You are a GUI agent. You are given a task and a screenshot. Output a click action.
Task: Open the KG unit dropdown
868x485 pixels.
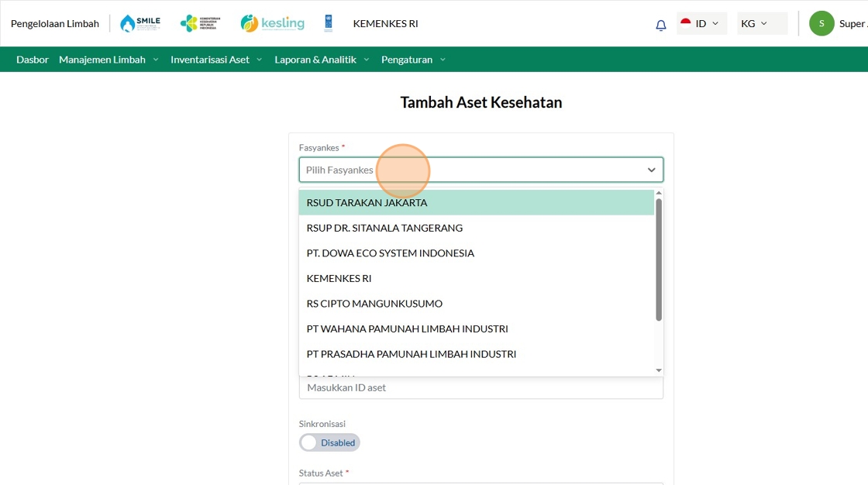[x=762, y=23]
